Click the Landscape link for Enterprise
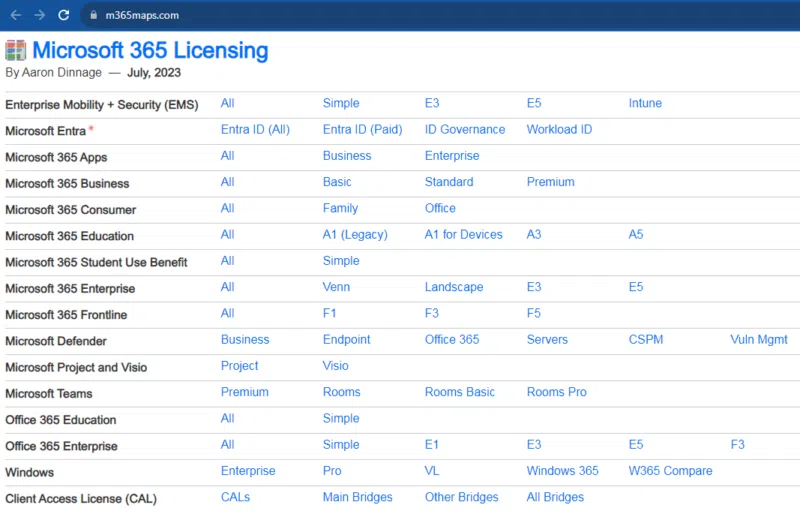 (453, 287)
